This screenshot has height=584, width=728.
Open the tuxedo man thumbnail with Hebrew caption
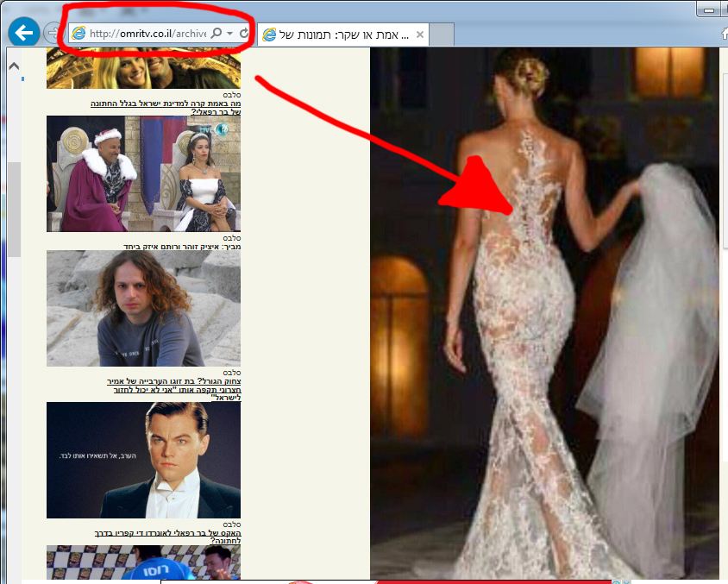[143, 460]
